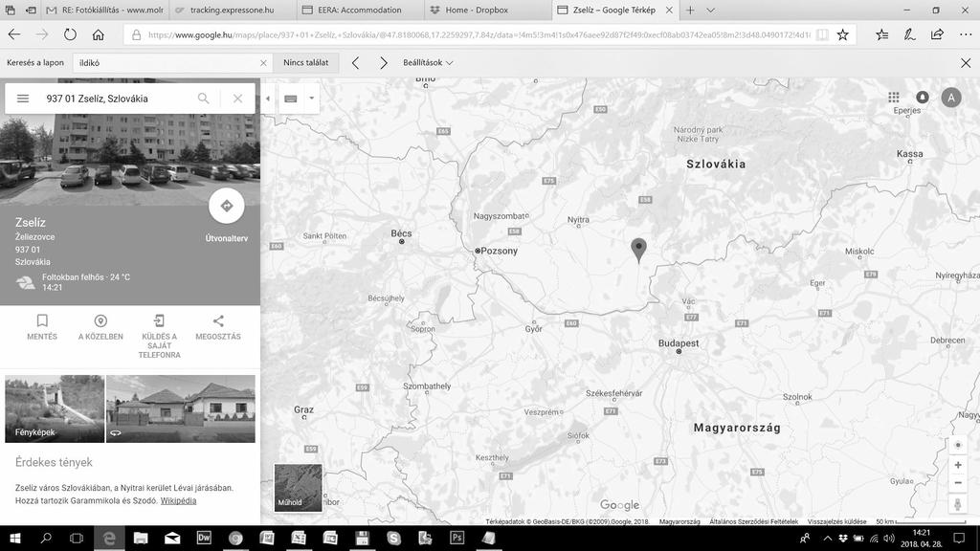Open the keyboard input tool
Screen dimensions: 980x551
tap(291, 99)
